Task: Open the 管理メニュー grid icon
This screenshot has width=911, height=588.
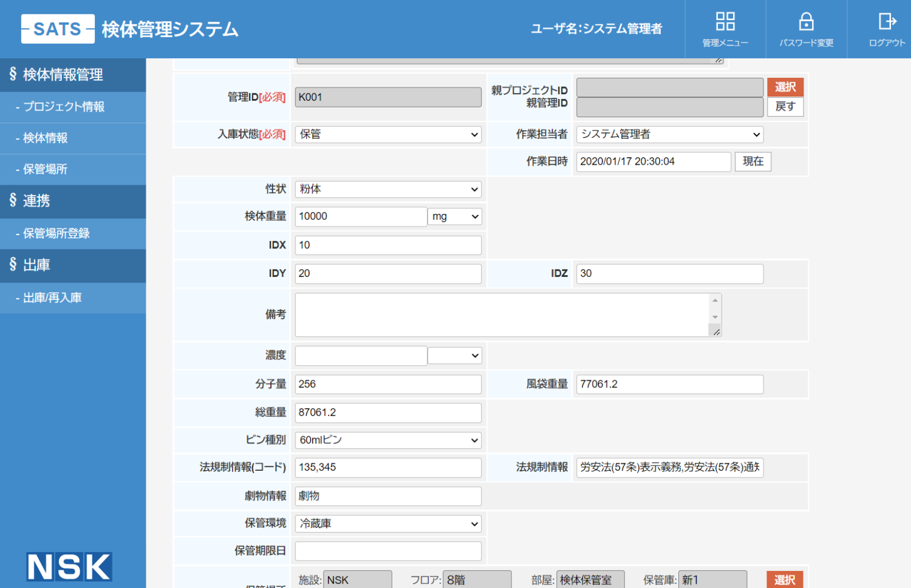Action: tap(725, 22)
